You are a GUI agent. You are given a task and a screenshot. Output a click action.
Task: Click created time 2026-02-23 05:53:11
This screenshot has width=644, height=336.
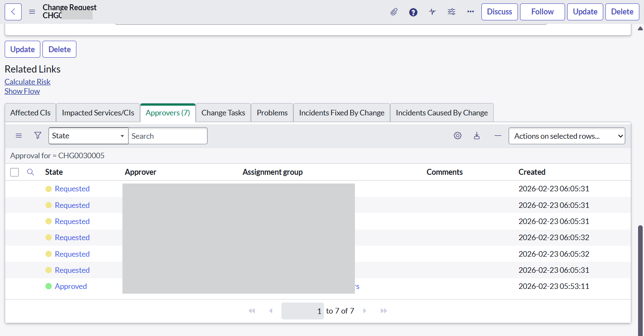pos(554,286)
